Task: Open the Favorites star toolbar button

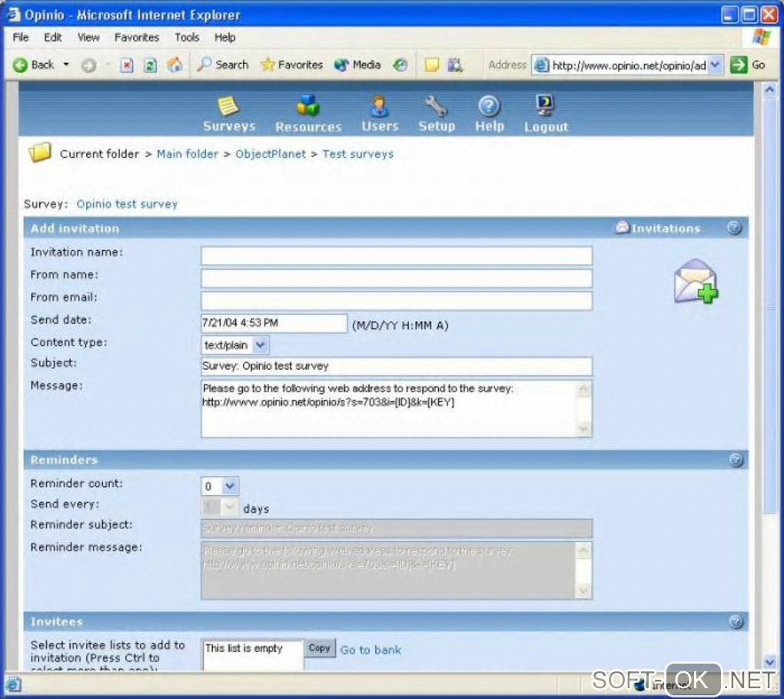Action: click(291, 65)
